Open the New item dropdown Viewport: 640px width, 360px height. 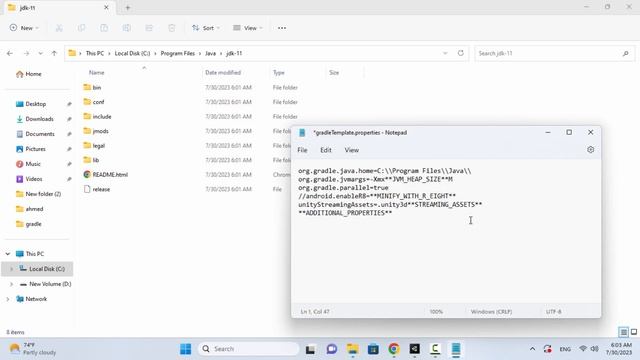[24, 28]
